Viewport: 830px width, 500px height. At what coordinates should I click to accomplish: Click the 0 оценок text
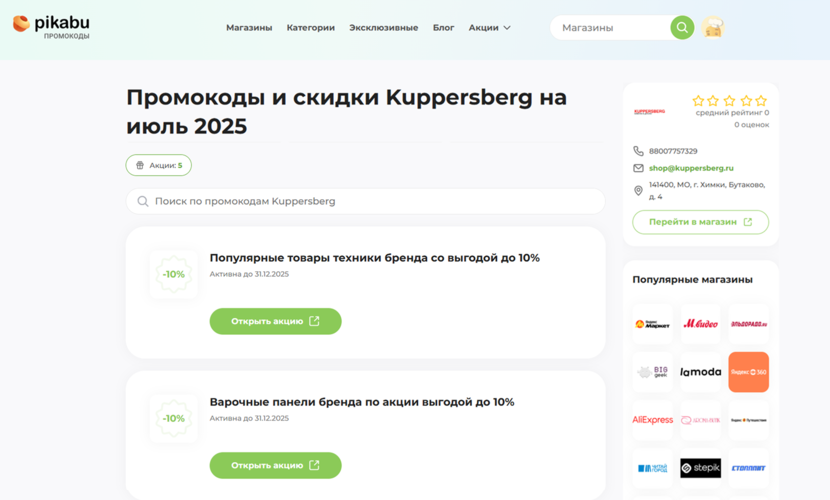[751, 125]
